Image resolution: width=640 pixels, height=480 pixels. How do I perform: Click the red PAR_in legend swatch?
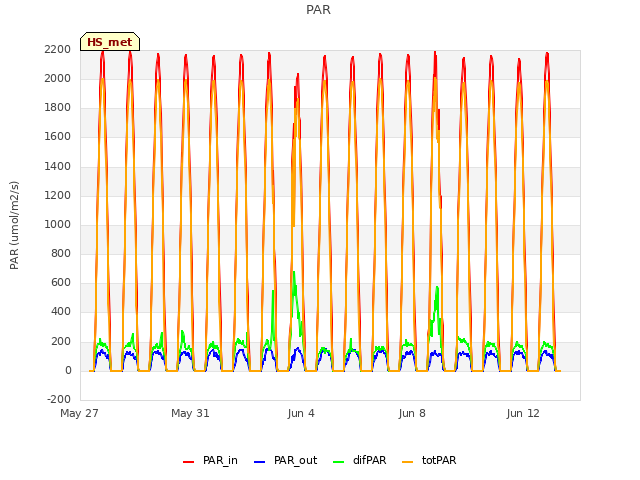(x=189, y=462)
